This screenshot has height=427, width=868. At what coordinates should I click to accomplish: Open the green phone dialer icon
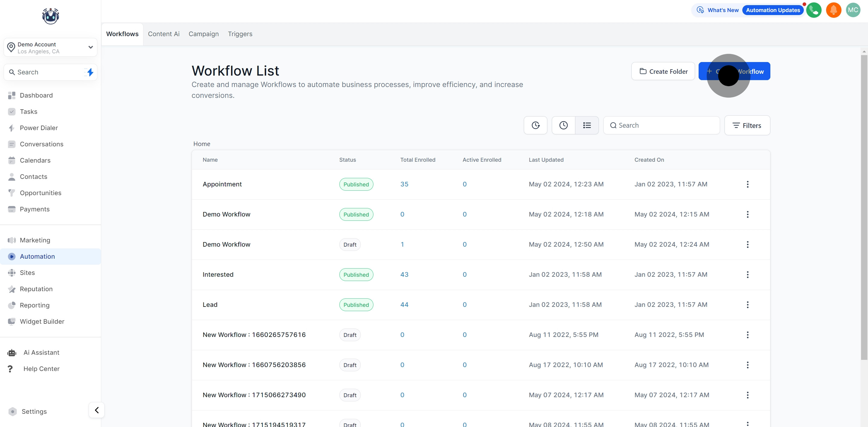click(x=814, y=10)
